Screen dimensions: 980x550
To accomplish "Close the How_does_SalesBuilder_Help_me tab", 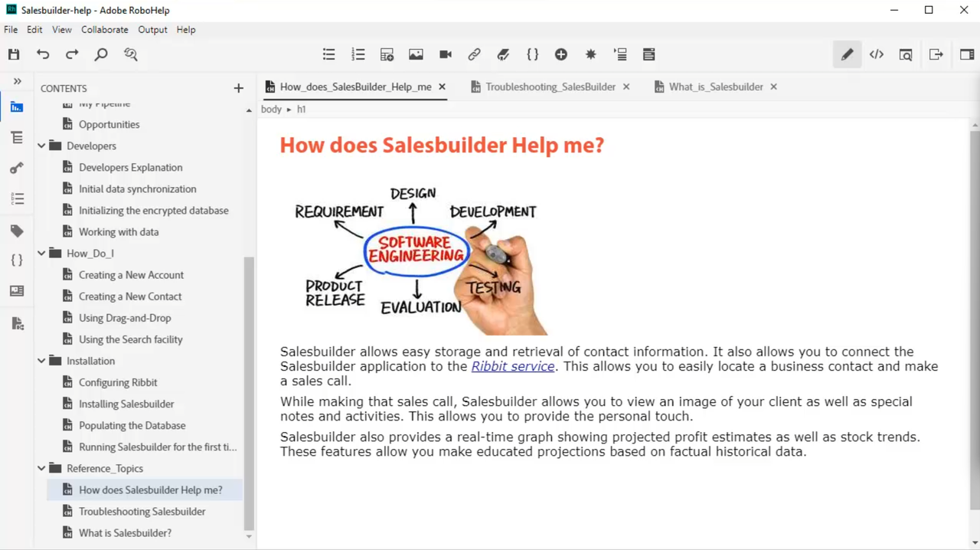I will 442,87.
